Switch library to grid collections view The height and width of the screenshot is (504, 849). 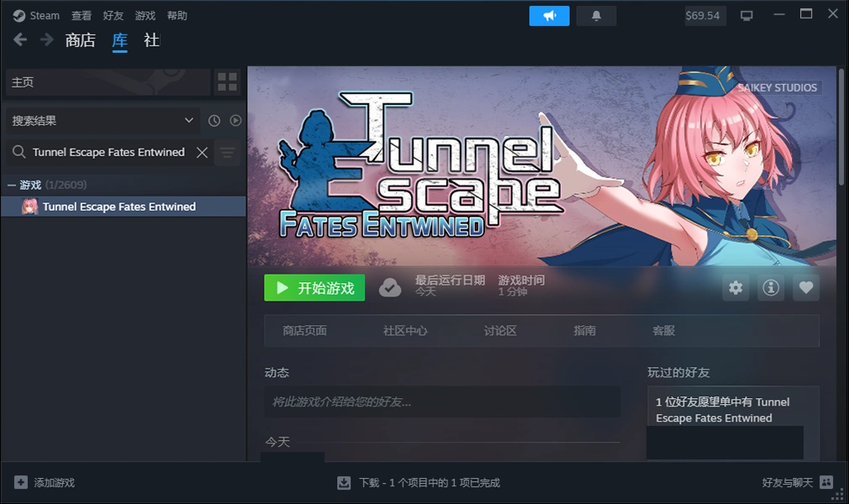[228, 82]
